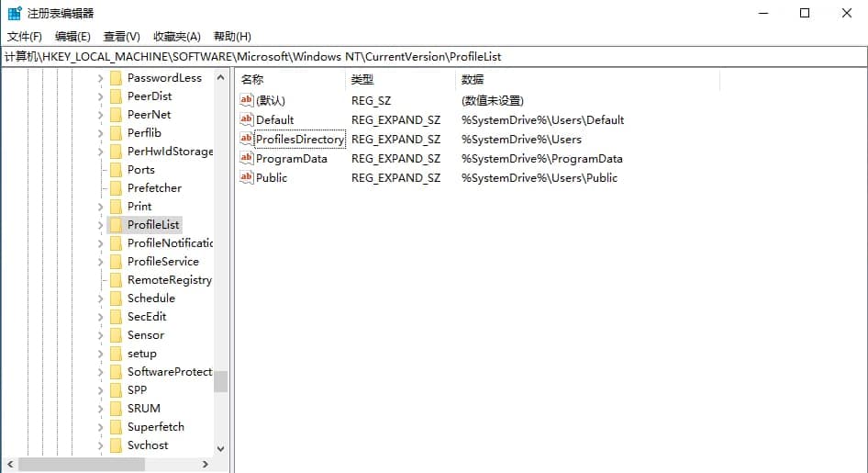The height and width of the screenshot is (473, 868).
Task: Open the 文件(F) menu
Action: pos(25,37)
